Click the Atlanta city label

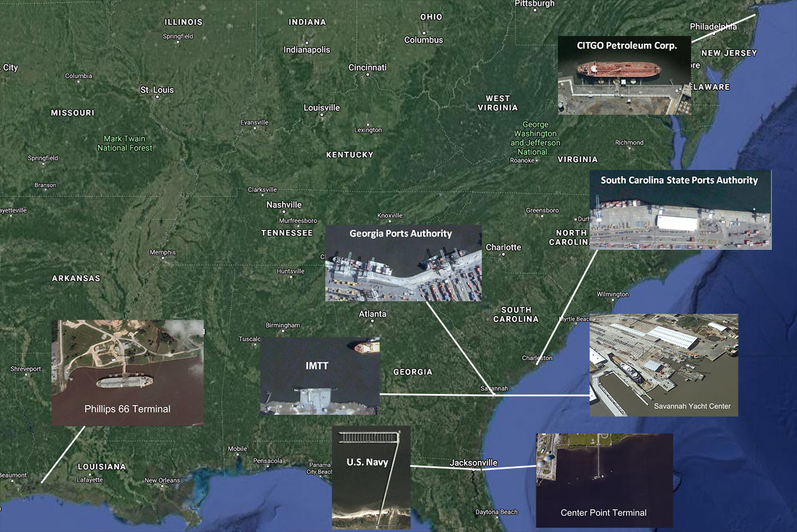click(372, 314)
